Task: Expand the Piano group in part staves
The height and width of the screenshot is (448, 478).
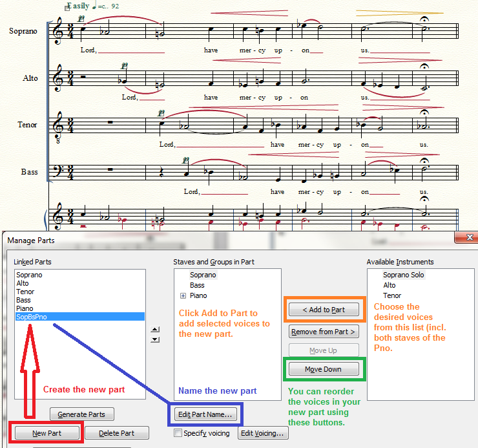Action: coord(183,295)
